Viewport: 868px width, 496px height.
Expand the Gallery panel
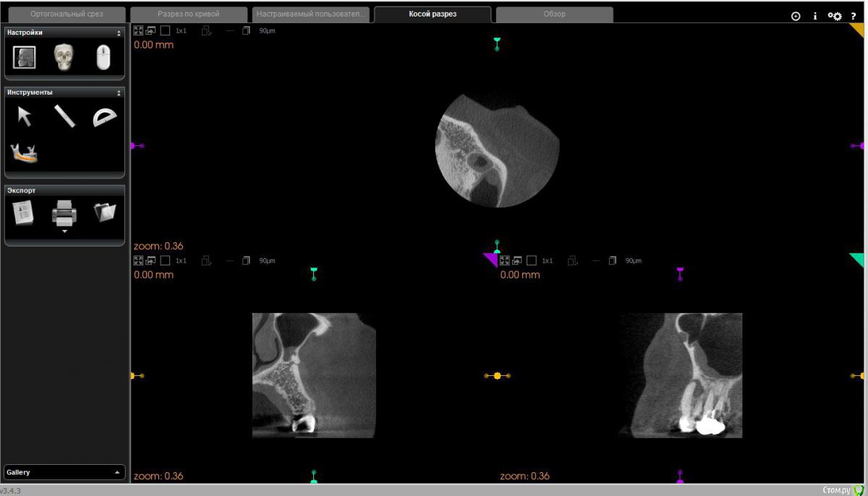click(x=116, y=472)
